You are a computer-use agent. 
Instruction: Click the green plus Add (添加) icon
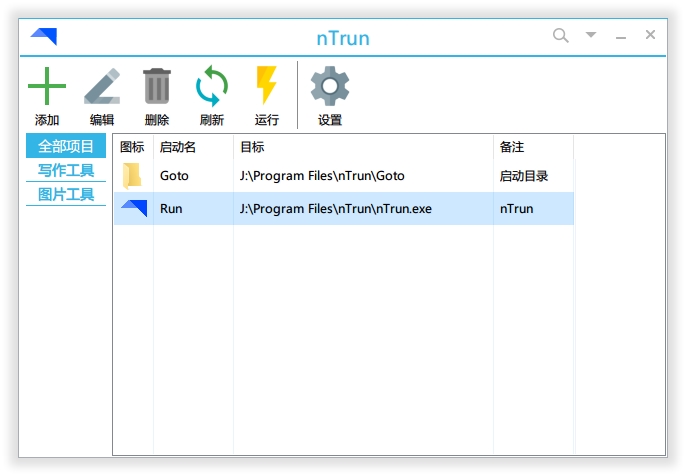(x=47, y=86)
